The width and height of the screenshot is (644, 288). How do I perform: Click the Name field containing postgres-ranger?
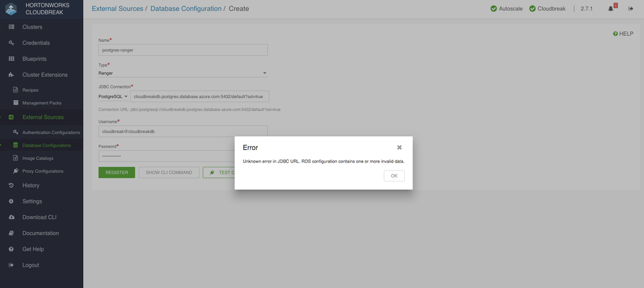183,50
